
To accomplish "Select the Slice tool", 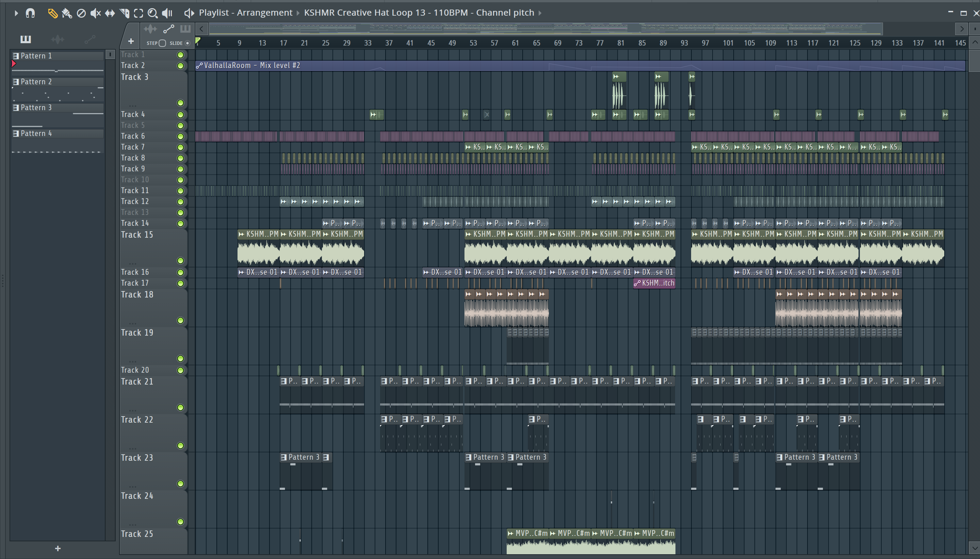I will 125,14.
